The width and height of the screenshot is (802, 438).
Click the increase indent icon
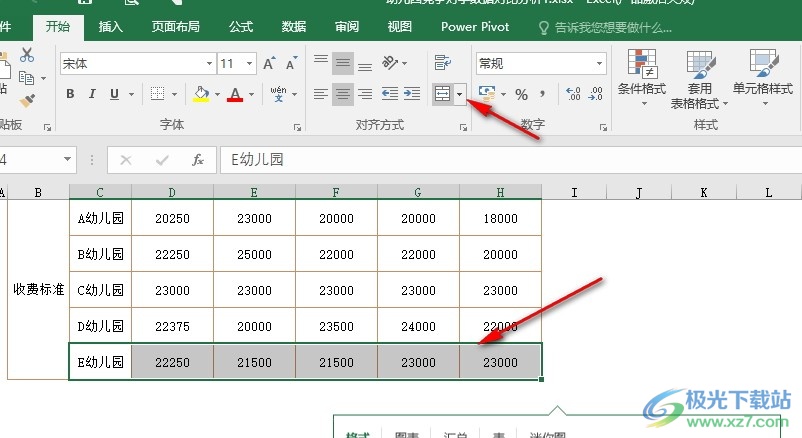(412, 94)
